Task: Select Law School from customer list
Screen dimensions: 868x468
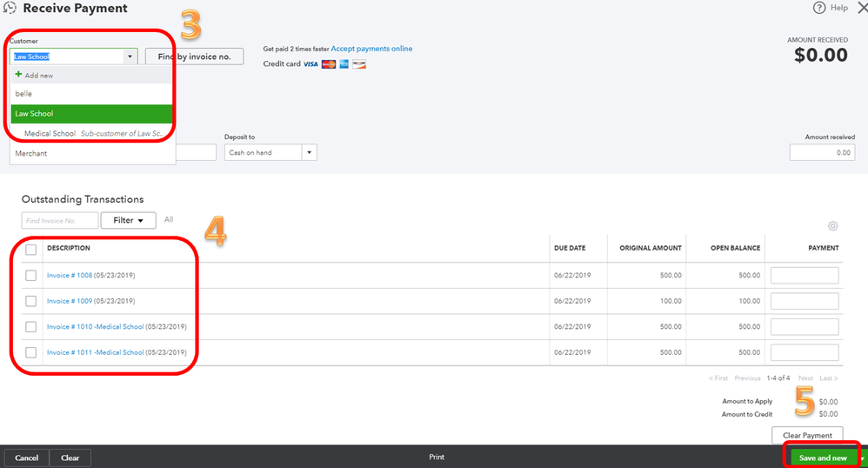Action: [91, 114]
